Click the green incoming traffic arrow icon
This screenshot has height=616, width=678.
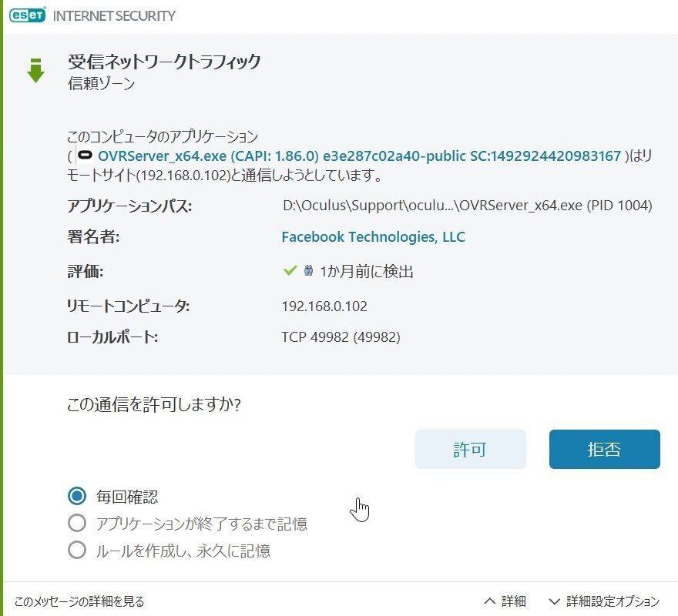point(35,69)
